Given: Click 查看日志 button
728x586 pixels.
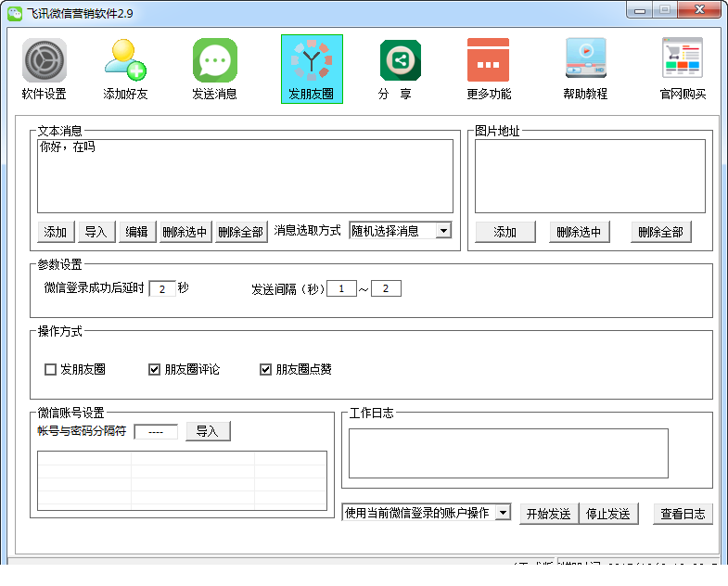Looking at the screenshot, I should tap(683, 514).
